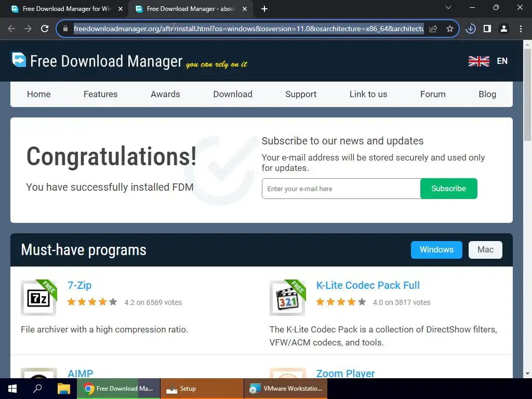Open the Download menu item
Viewport: 532px width, 399px height.
233,95
